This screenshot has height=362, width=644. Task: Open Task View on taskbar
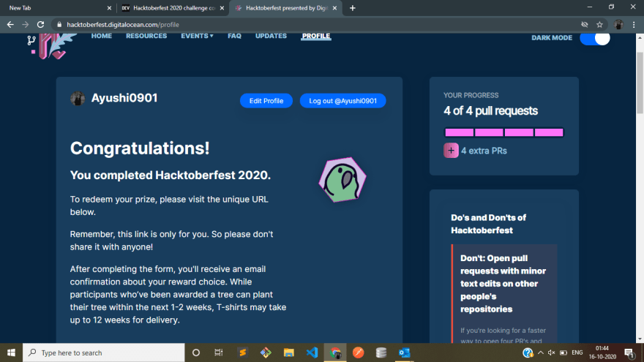click(219, 352)
